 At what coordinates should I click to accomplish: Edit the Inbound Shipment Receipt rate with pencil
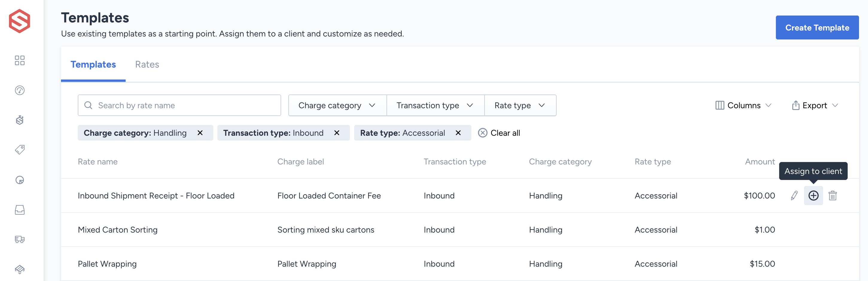794,196
